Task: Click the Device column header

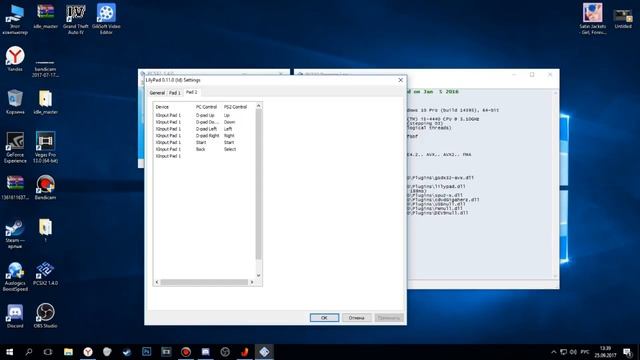Action: coord(173,107)
